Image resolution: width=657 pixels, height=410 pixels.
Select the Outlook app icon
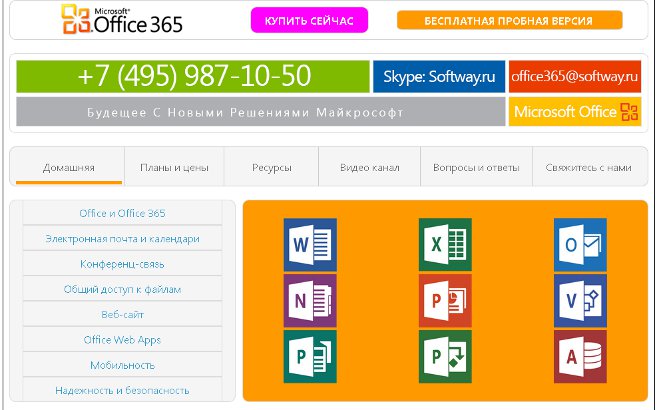point(580,245)
